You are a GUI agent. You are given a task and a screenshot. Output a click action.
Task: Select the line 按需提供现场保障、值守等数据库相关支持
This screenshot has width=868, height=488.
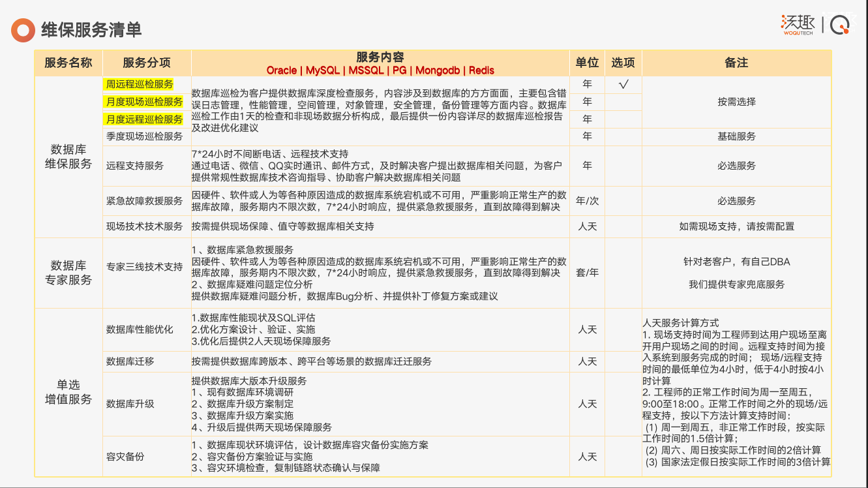[x=282, y=226]
